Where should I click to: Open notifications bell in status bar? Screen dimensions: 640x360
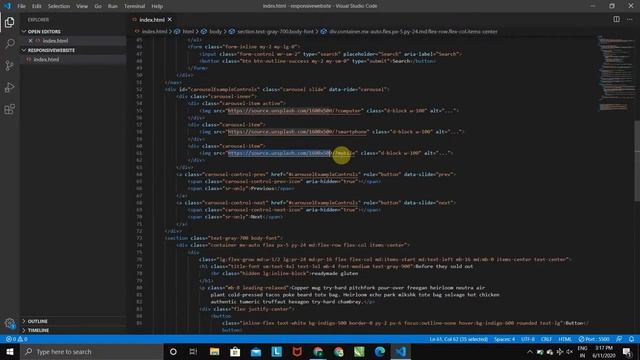631,339
